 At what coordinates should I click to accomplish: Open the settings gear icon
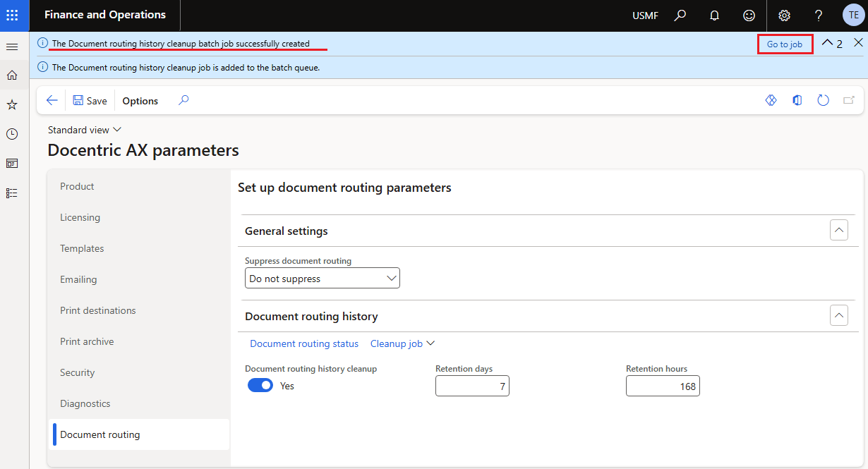coord(784,16)
